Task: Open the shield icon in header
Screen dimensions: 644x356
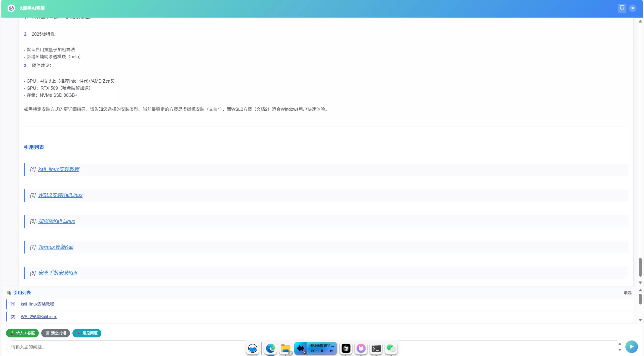Action: (x=622, y=8)
